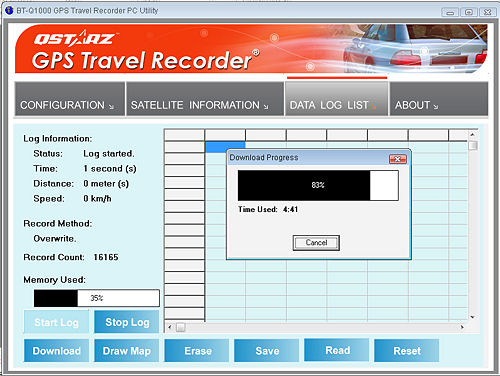Image resolution: width=500 pixels, height=376 pixels.
Task: Click the left arrow of horizontal scrollbar
Action: [x=170, y=327]
